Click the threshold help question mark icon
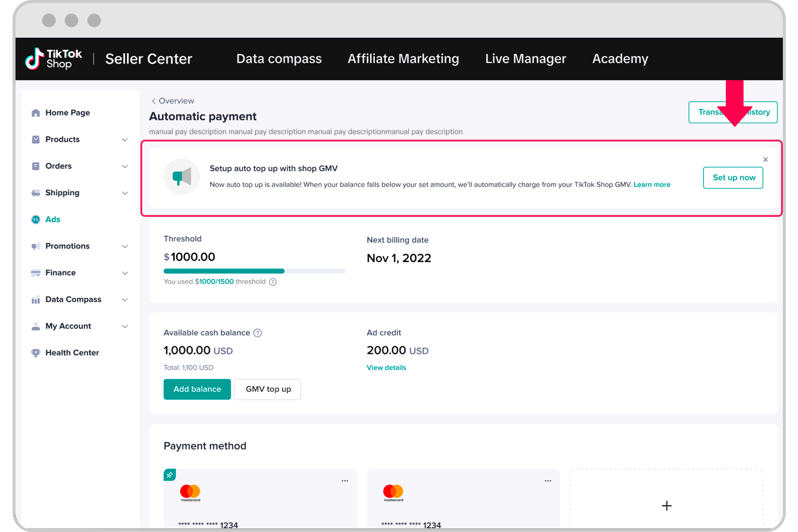Screen dimensions: 798x532 [x=273, y=282]
